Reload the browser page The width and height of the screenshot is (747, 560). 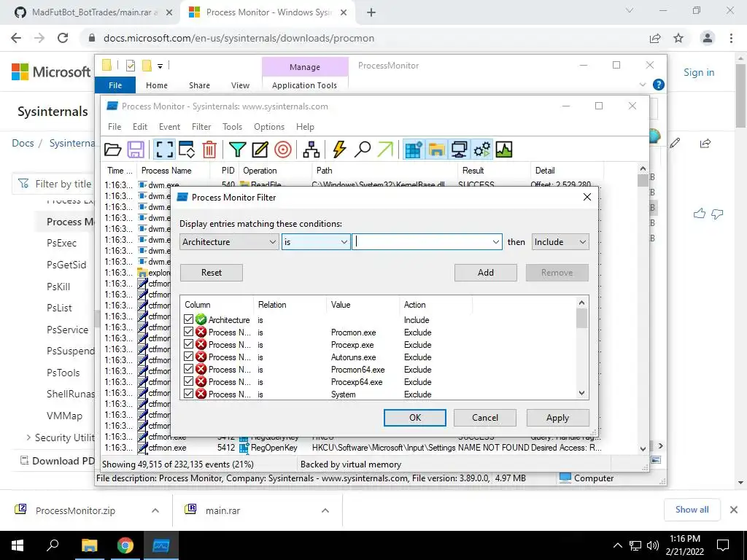pos(63,38)
